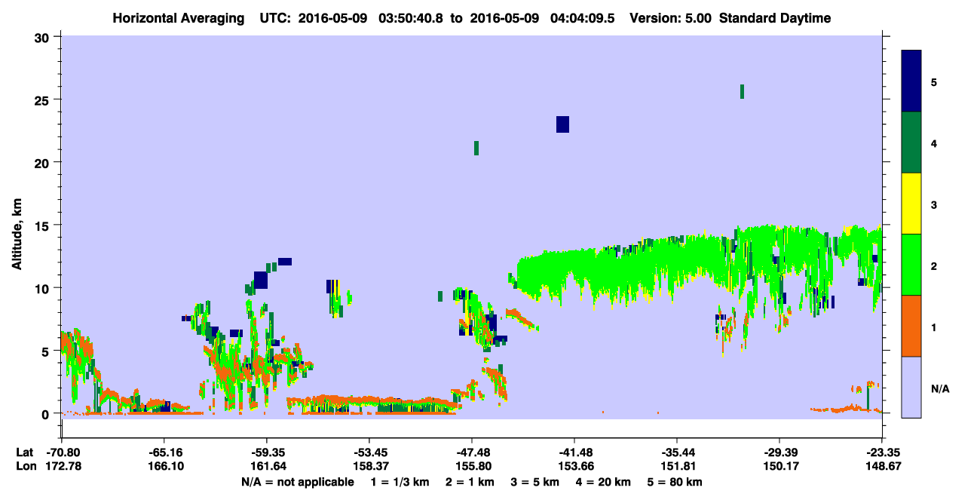The height and width of the screenshot is (503, 980).
Task: Click longitude value '161.64'
Action: (x=267, y=466)
